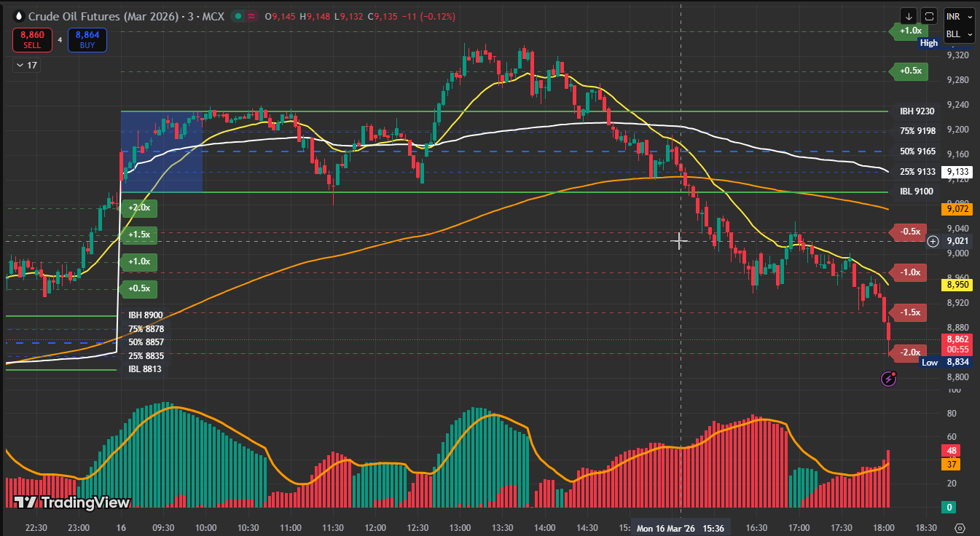Click the fullscreen chart frame icon
The height and width of the screenshot is (536, 980).
928,16
